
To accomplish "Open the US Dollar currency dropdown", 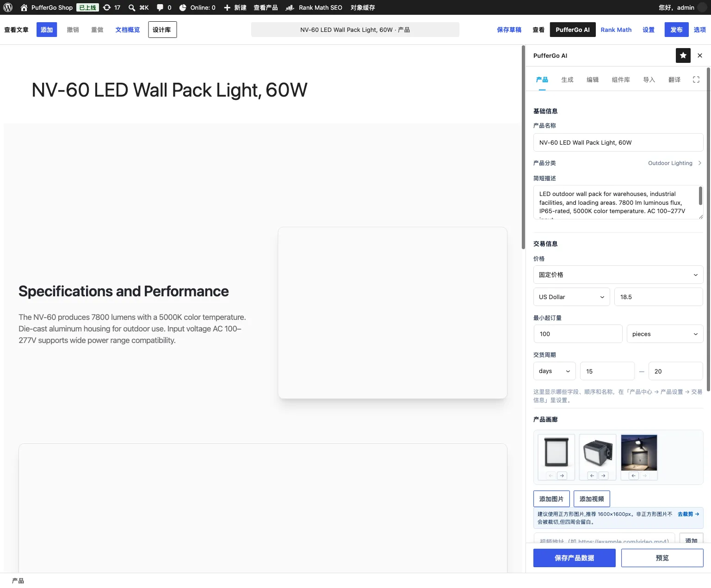I will [572, 297].
